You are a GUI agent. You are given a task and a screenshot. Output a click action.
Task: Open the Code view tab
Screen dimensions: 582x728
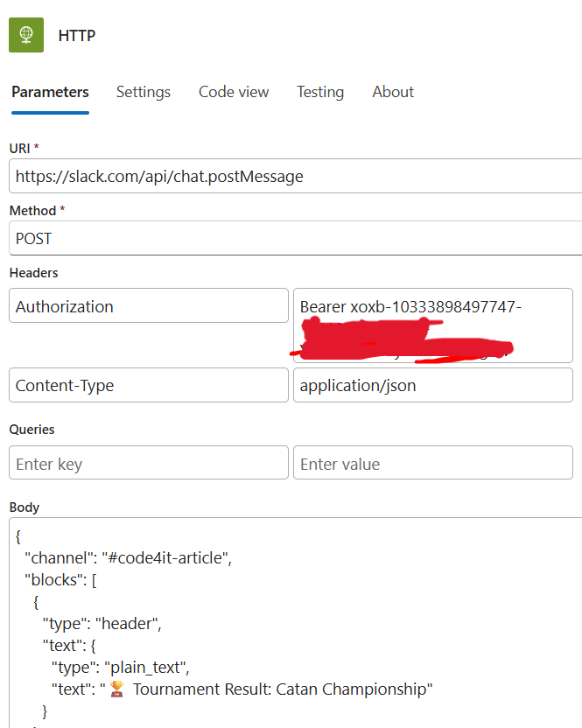[x=233, y=92]
